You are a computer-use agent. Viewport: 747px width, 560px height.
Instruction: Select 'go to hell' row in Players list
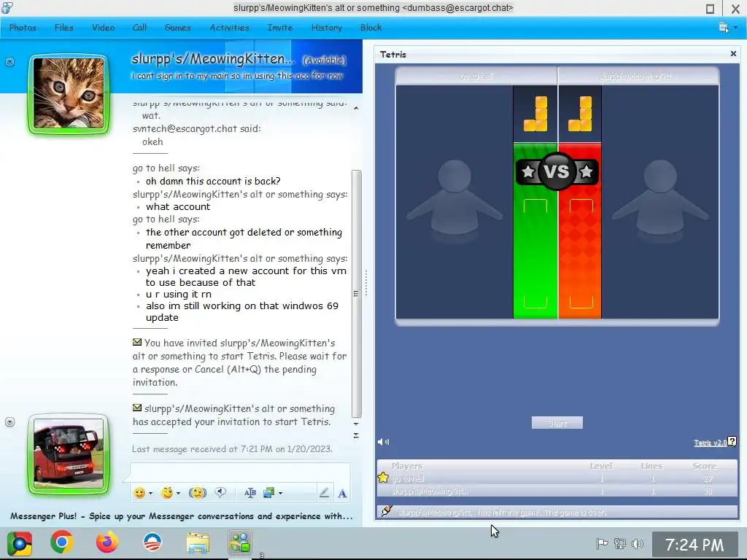coord(557,478)
